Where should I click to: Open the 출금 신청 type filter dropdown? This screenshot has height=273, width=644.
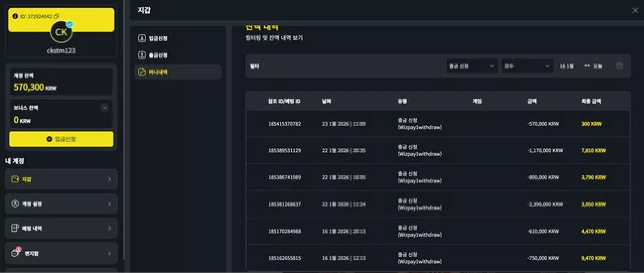[x=472, y=66]
